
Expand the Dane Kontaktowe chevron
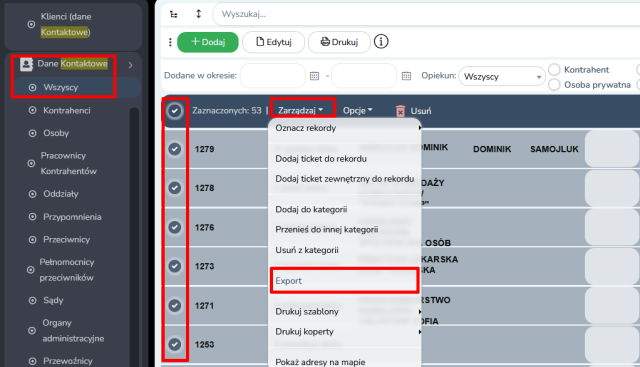(130, 65)
